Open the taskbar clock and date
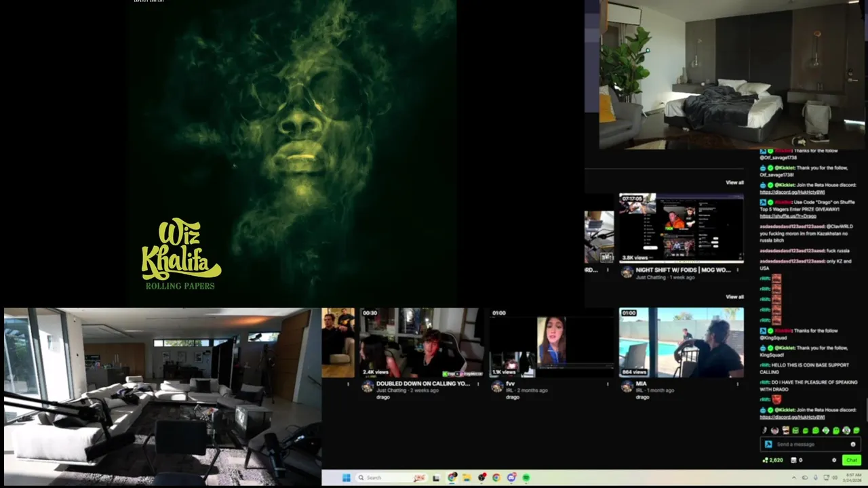 click(854, 477)
